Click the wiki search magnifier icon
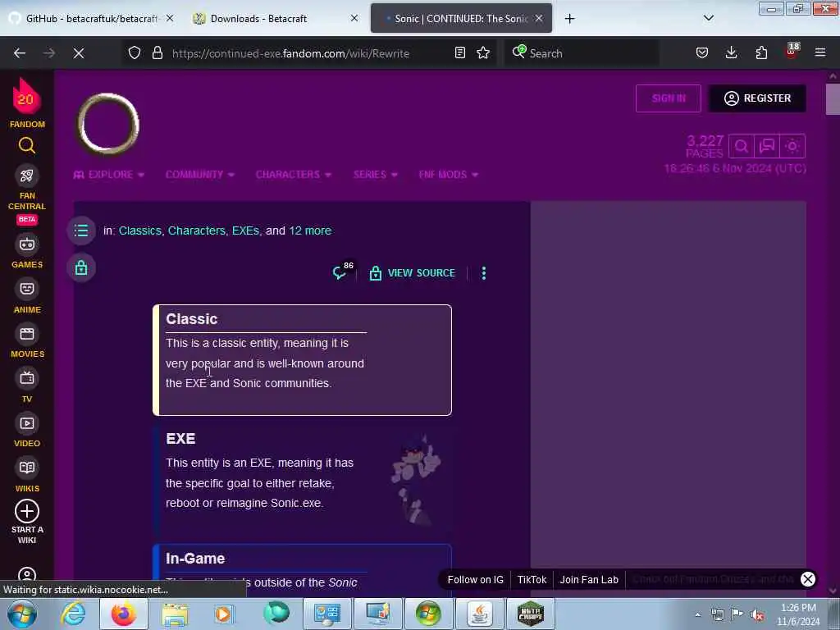 pos(742,146)
